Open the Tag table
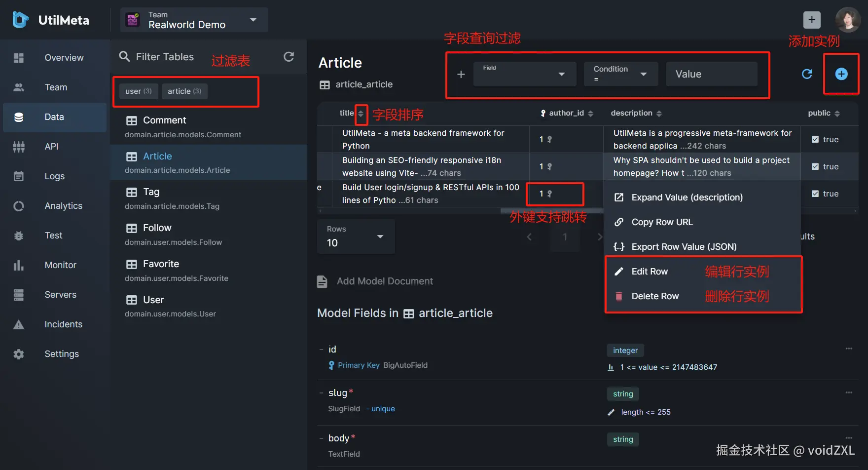 [x=209, y=198]
